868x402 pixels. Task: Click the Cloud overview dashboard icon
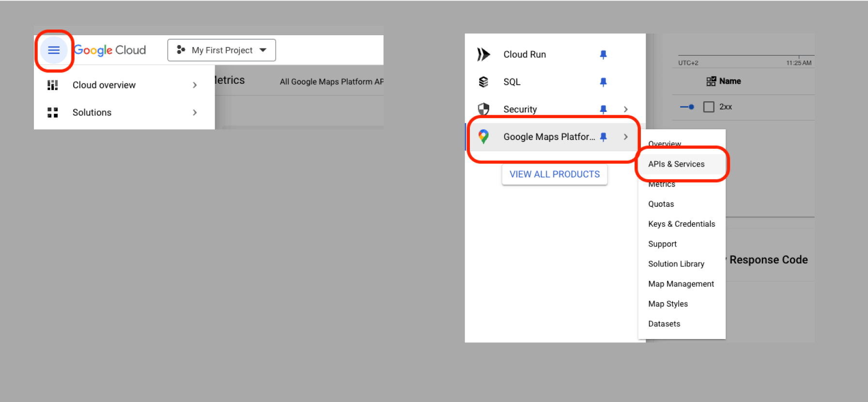(x=52, y=85)
